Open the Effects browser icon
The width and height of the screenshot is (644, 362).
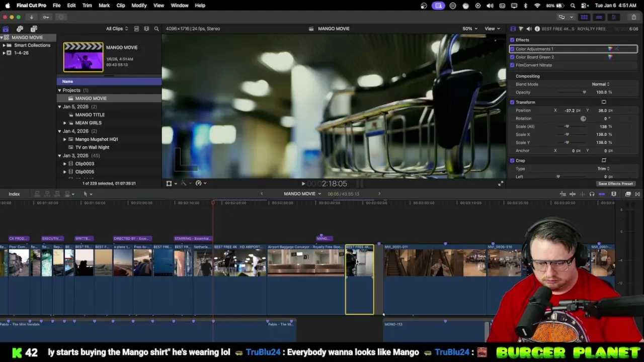tap(628, 194)
